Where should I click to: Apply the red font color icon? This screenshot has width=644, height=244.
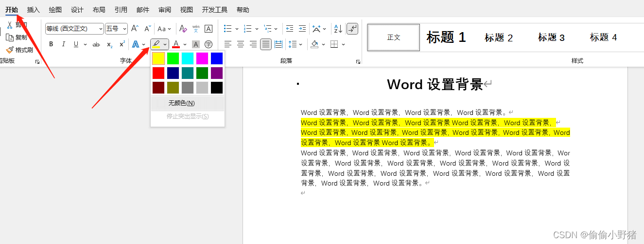click(x=176, y=44)
